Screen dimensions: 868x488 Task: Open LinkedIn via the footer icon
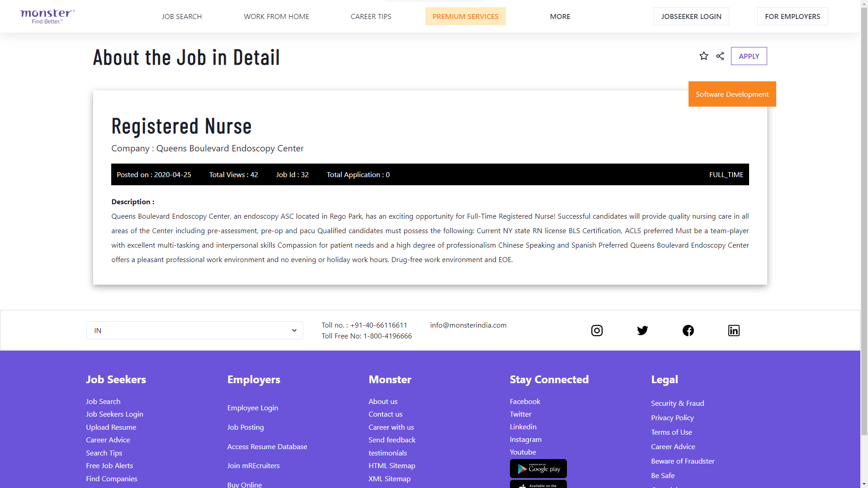tap(733, 330)
